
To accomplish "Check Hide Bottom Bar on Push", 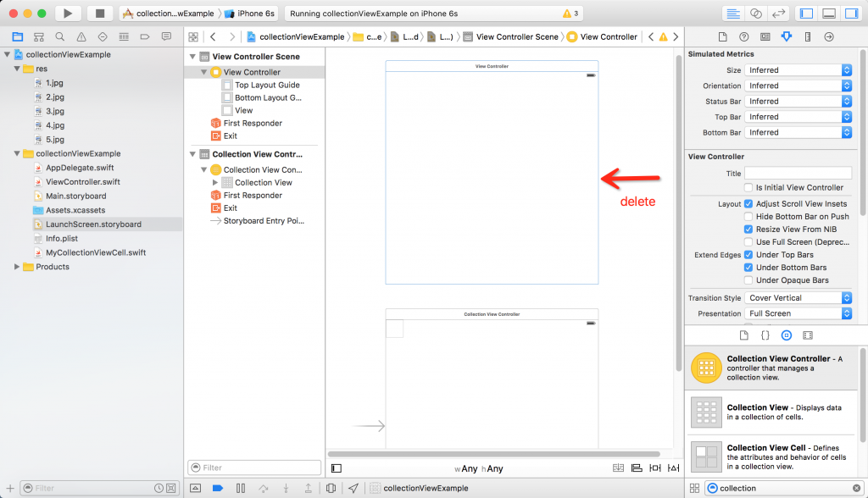I will [x=749, y=216].
